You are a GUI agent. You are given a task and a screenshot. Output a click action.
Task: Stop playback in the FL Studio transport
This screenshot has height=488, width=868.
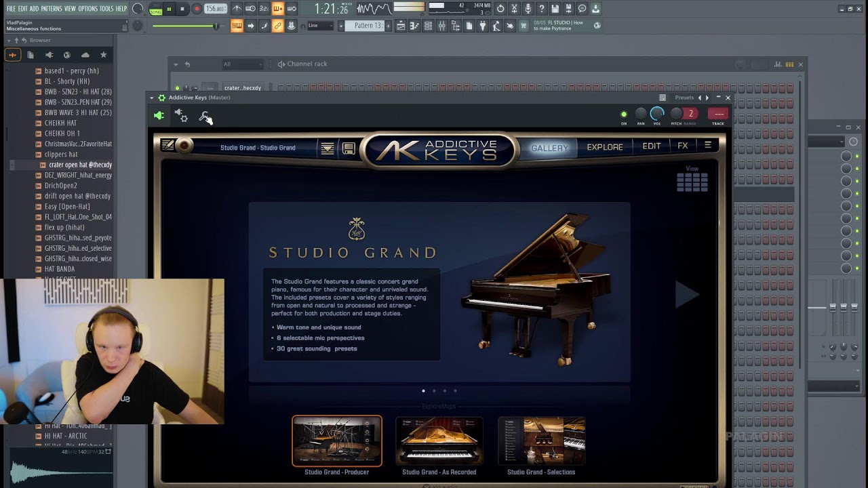182,9
